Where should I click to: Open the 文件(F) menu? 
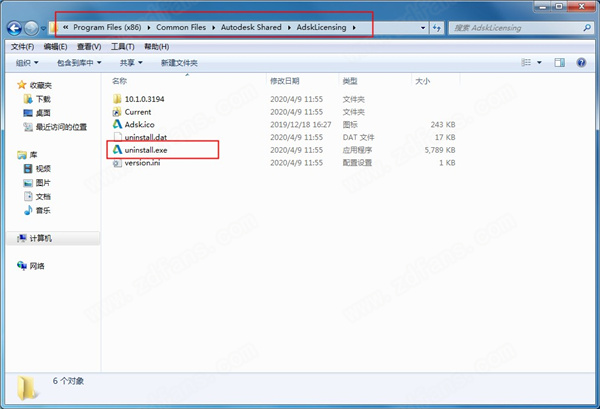22,47
